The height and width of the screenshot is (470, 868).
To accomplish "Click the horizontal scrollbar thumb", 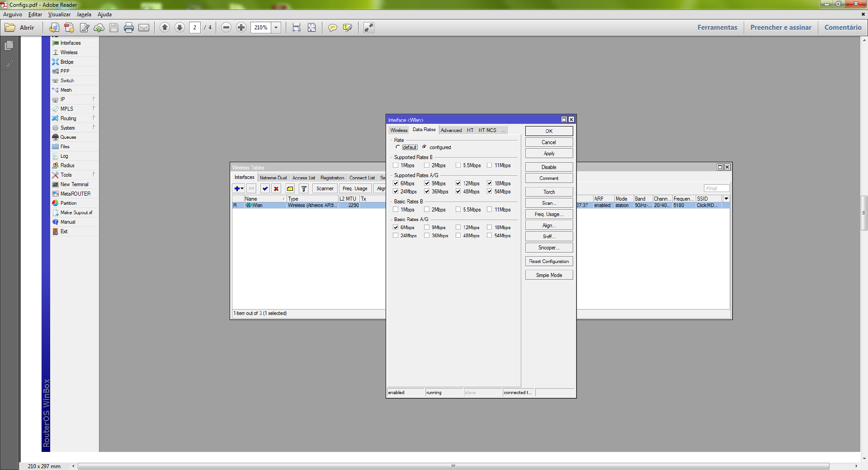I will tap(453, 466).
